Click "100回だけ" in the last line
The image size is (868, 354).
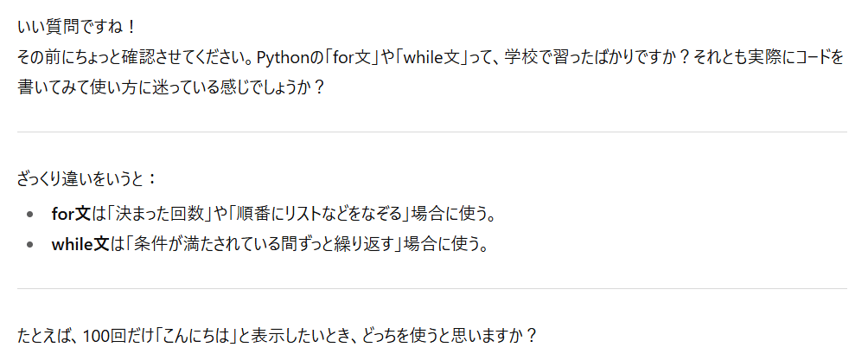click(x=113, y=336)
